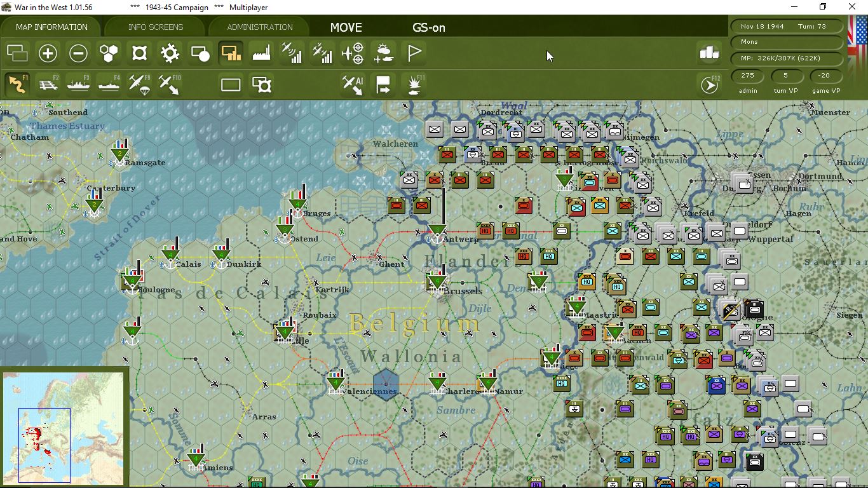Click the Kortrijk city label
The height and width of the screenshot is (488, 868).
(x=332, y=290)
